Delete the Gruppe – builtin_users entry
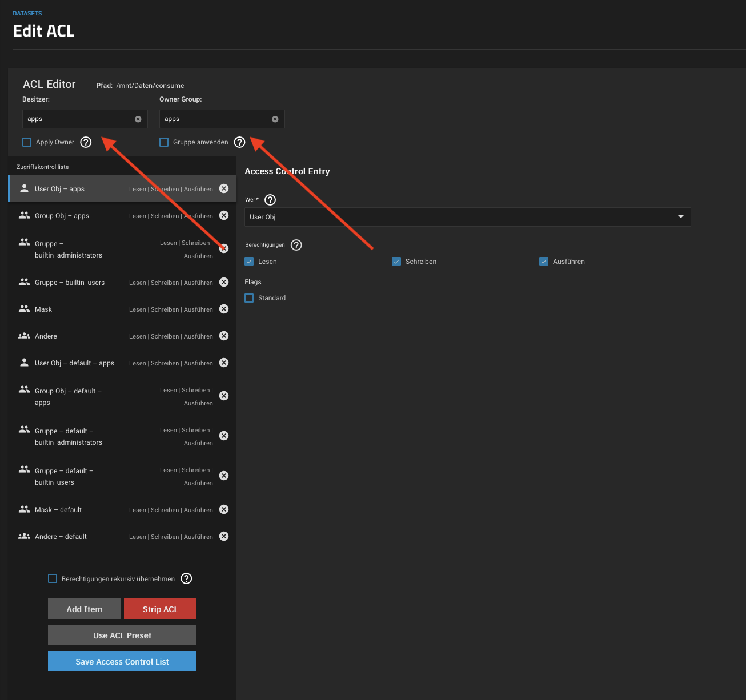Image resolution: width=746 pixels, height=700 pixels. pyautogui.click(x=224, y=282)
